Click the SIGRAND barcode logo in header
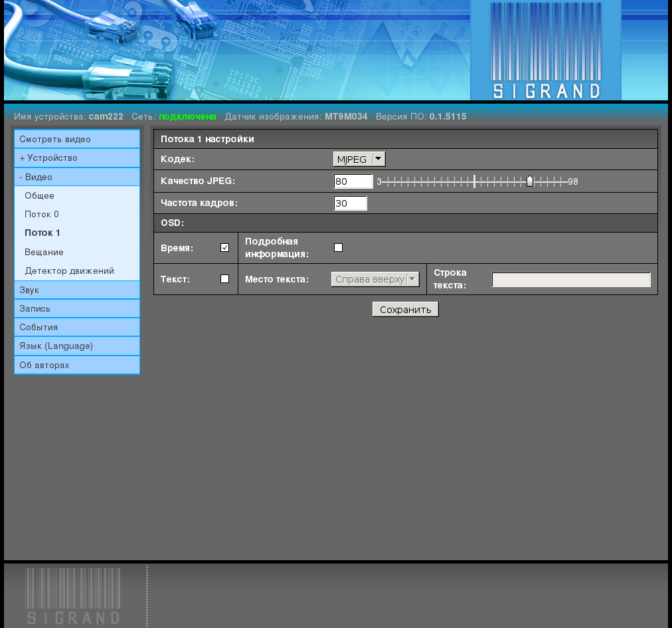 (546, 51)
